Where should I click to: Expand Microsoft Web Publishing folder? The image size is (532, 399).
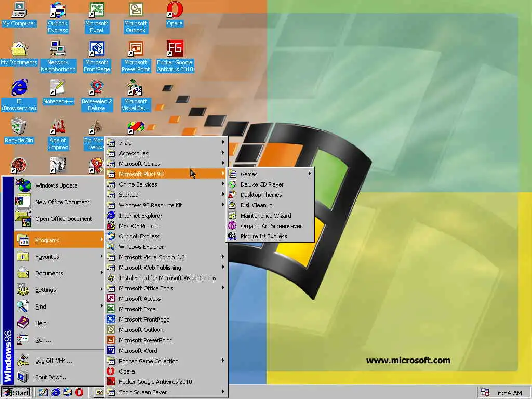point(166,268)
